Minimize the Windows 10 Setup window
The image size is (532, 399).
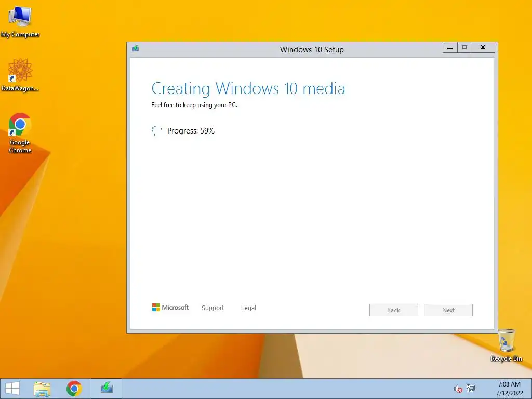(x=450, y=48)
